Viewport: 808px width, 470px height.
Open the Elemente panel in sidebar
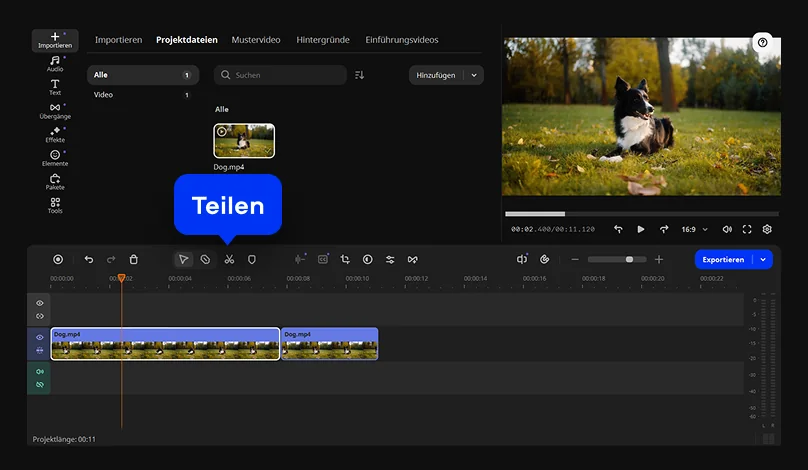55,158
